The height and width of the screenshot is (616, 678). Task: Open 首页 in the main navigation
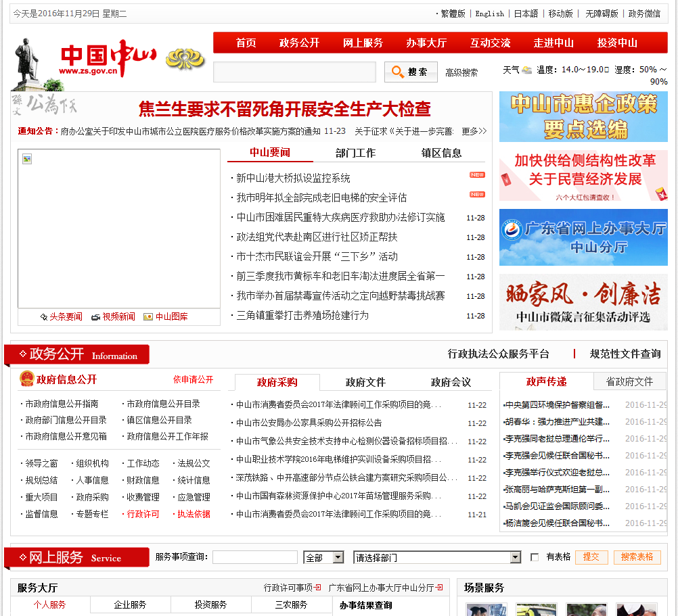point(246,43)
